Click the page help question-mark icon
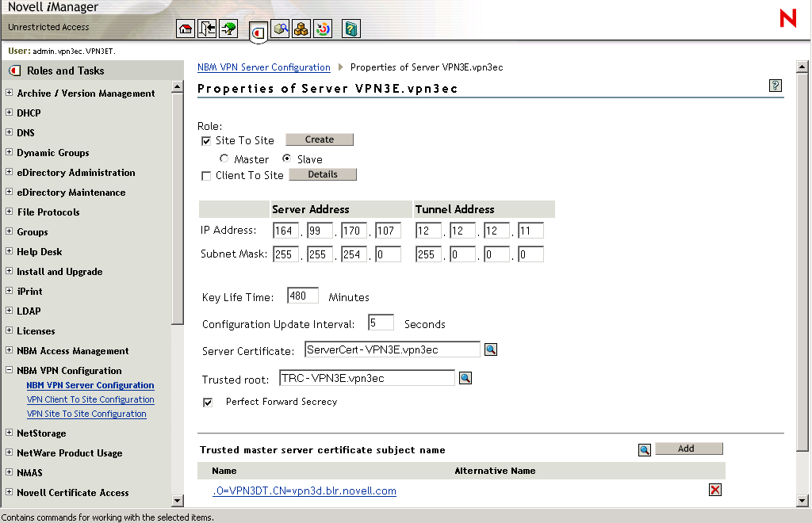812x523 pixels. (x=776, y=86)
